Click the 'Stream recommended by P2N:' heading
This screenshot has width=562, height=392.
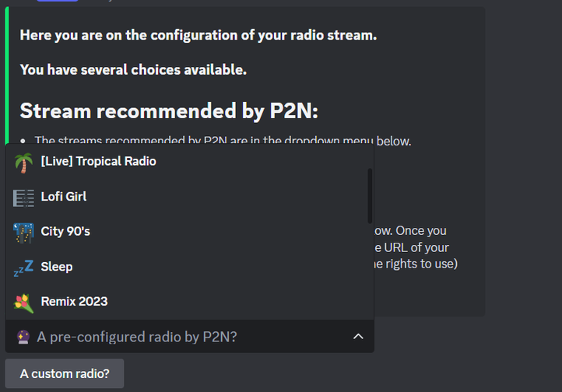(169, 110)
